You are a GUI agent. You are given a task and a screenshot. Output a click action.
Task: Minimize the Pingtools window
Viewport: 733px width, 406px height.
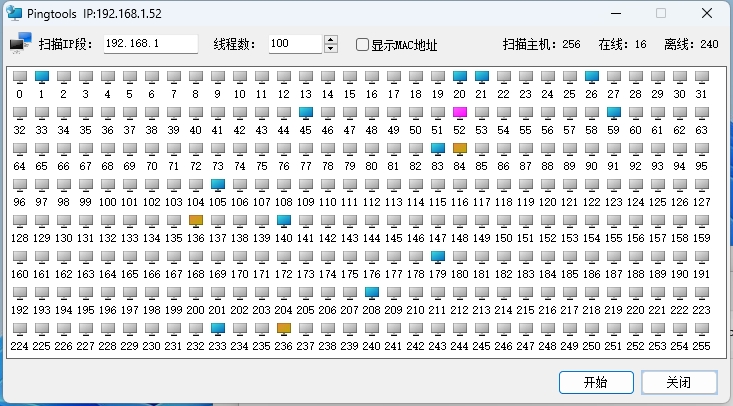(x=616, y=13)
